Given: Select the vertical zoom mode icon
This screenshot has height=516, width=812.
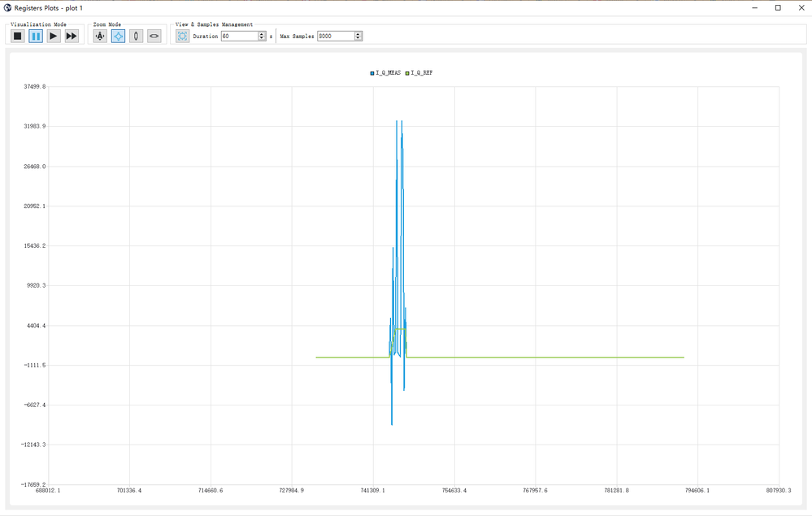Looking at the screenshot, I should [137, 36].
